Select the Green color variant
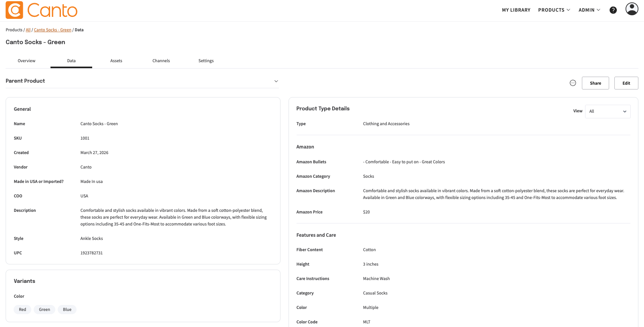 click(x=44, y=310)
